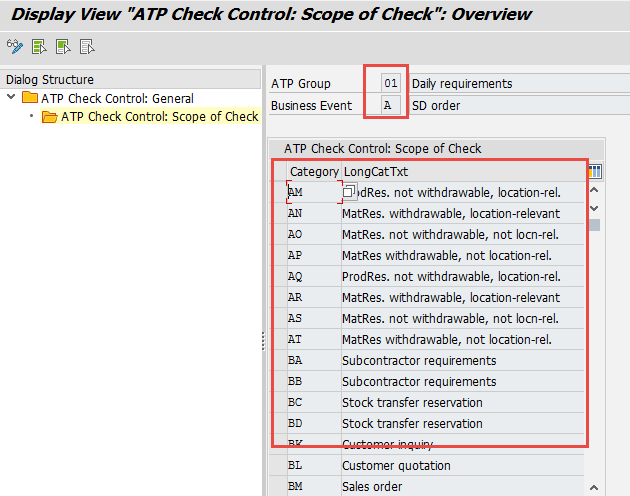This screenshot has width=630, height=496.
Task: Click the category cell BD
Action: pyautogui.click(x=314, y=423)
